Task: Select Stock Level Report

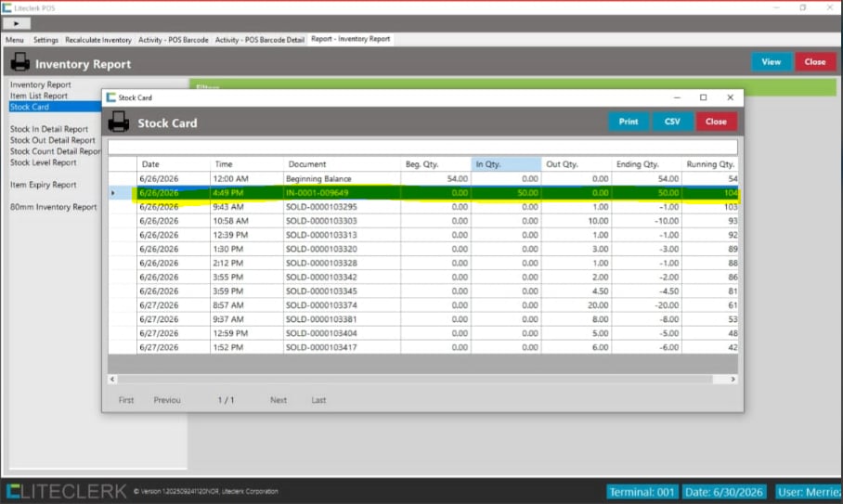Action: click(x=43, y=162)
